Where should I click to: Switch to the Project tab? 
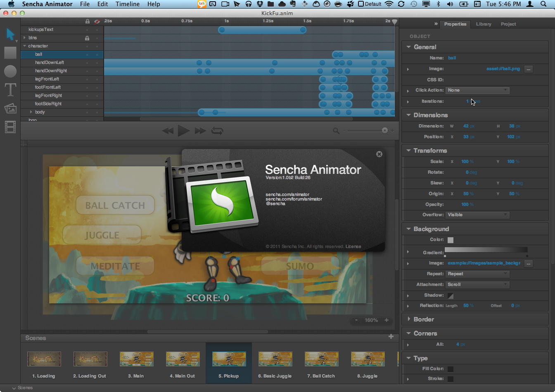coord(508,24)
